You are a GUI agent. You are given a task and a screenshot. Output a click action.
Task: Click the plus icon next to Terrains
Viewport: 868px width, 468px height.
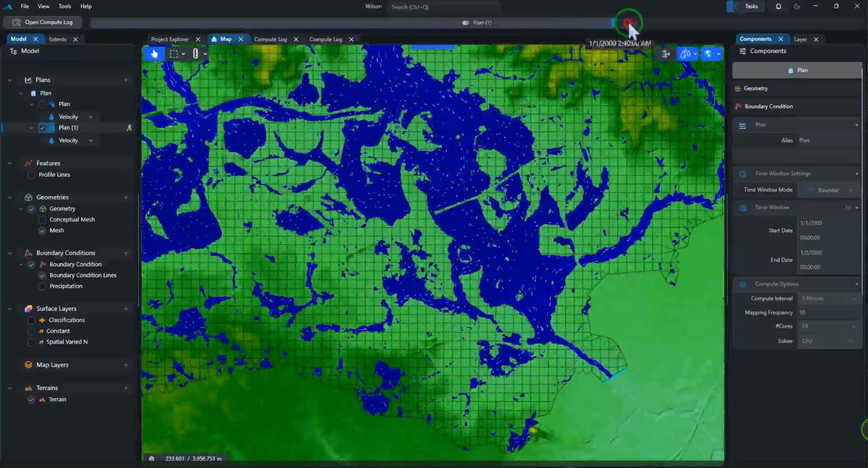point(126,388)
